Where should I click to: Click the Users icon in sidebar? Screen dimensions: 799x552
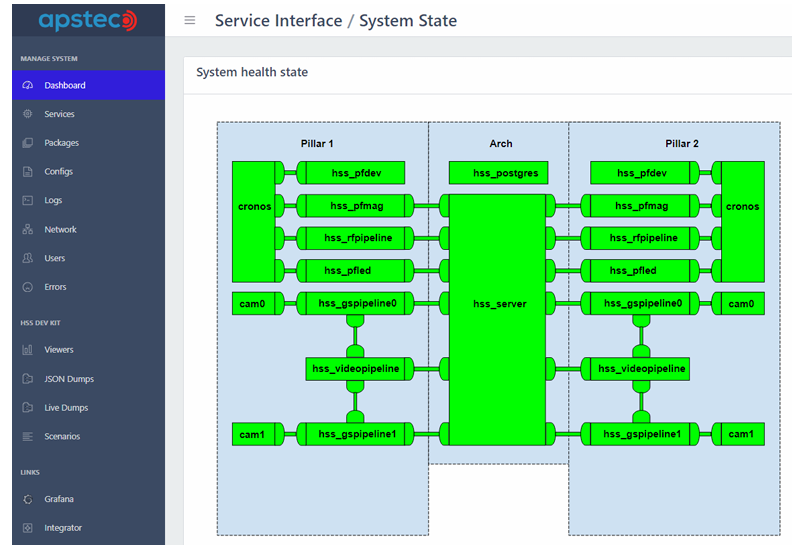click(x=27, y=258)
